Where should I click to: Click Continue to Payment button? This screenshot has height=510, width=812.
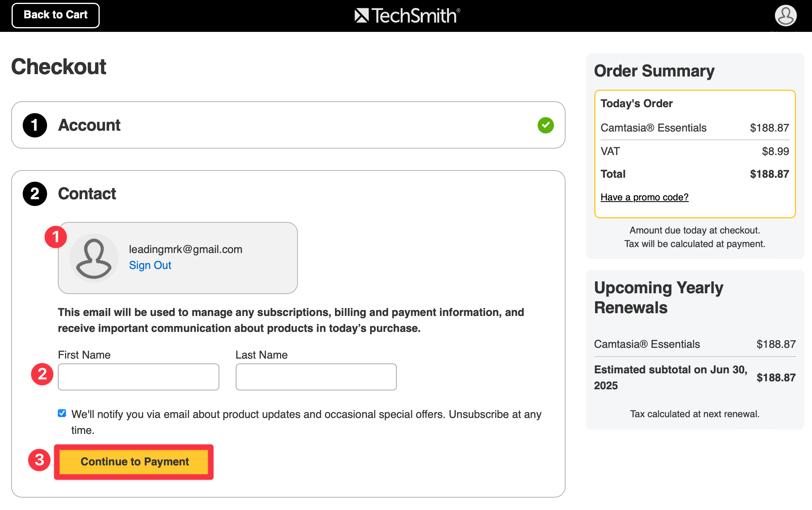point(134,462)
